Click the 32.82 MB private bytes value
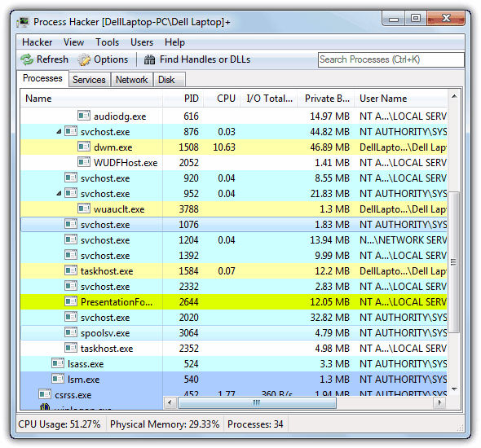The image size is (481, 448). (x=329, y=318)
